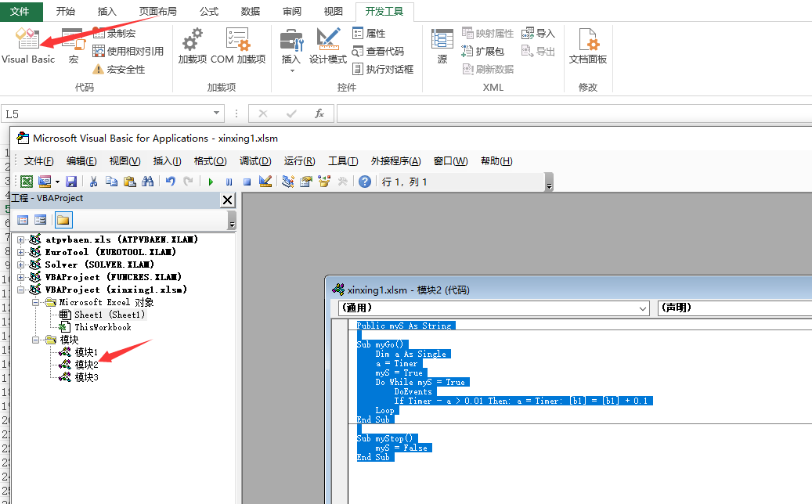The width and height of the screenshot is (812, 504).
Task: Start Record Macro (录制宏)
Action: point(114,34)
